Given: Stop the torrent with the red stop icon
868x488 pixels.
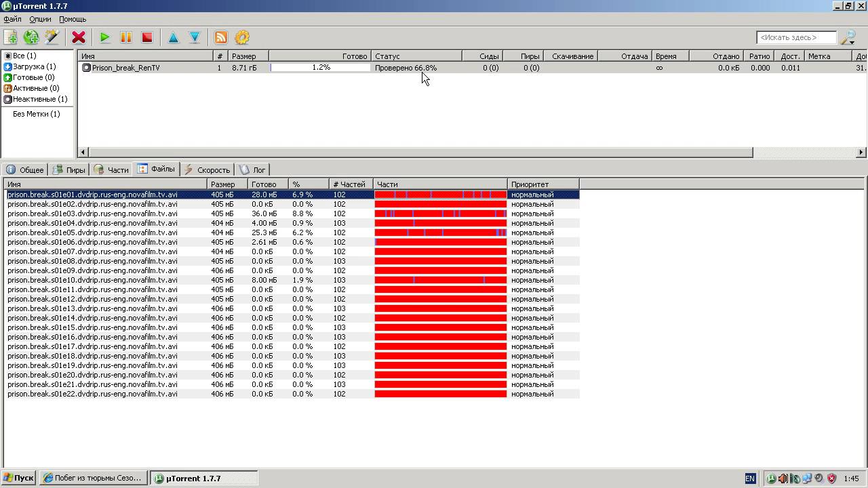Looking at the screenshot, I should click(146, 37).
